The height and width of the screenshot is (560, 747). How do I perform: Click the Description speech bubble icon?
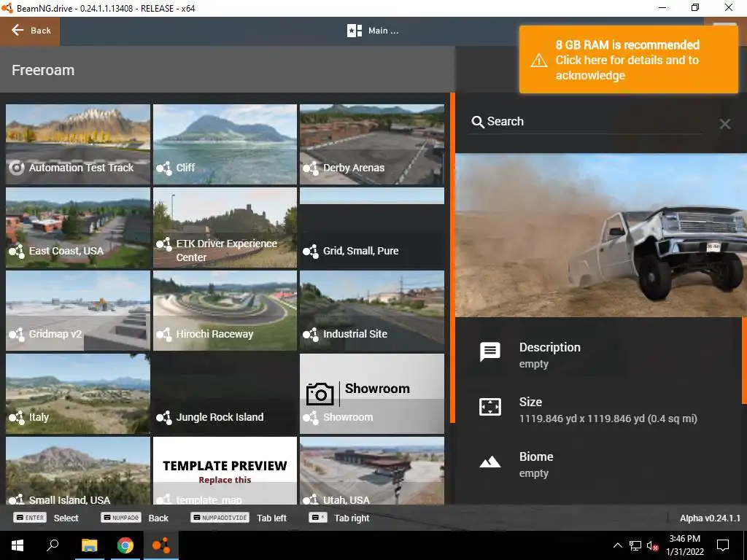(x=489, y=351)
